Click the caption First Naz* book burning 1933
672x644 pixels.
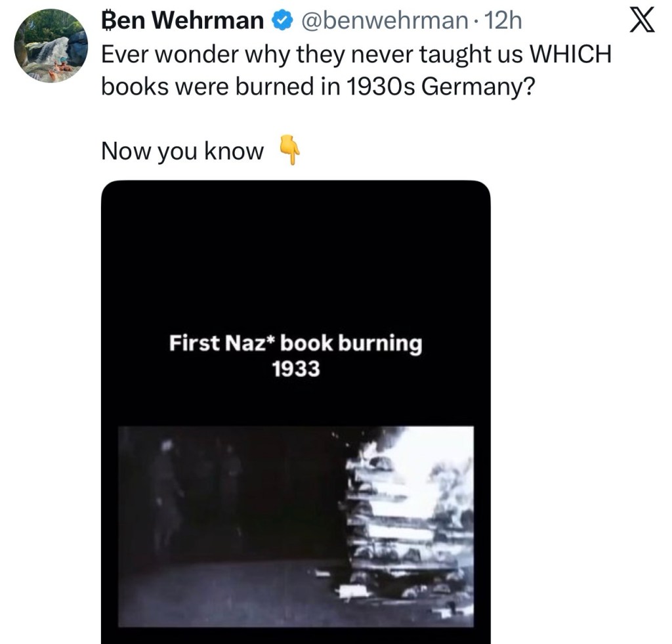[297, 355]
